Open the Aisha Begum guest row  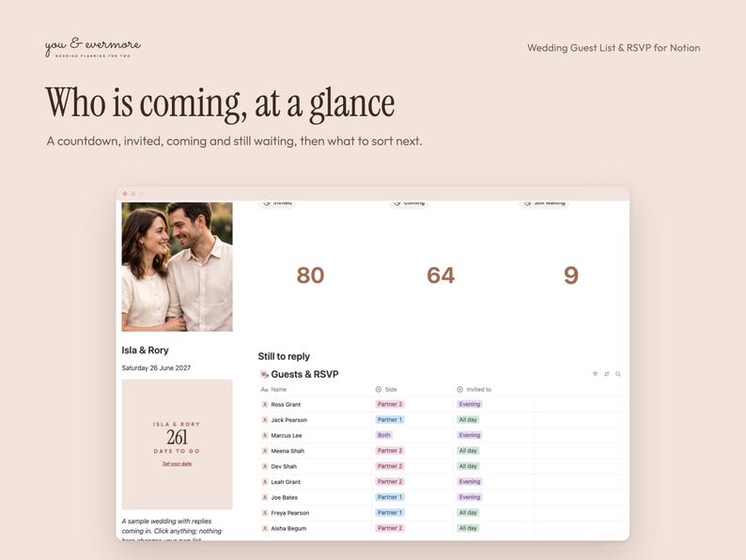click(x=441, y=528)
